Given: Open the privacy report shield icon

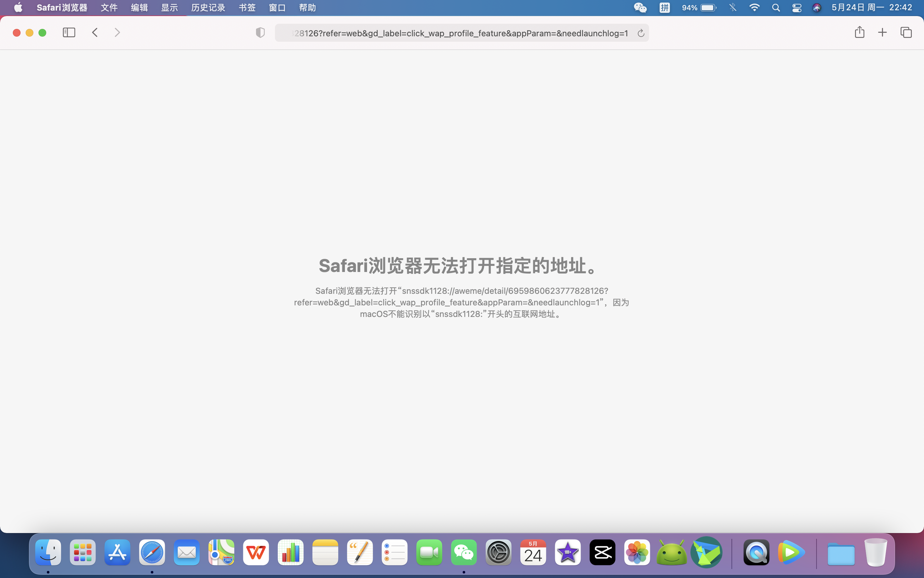Looking at the screenshot, I should pyautogui.click(x=261, y=33).
